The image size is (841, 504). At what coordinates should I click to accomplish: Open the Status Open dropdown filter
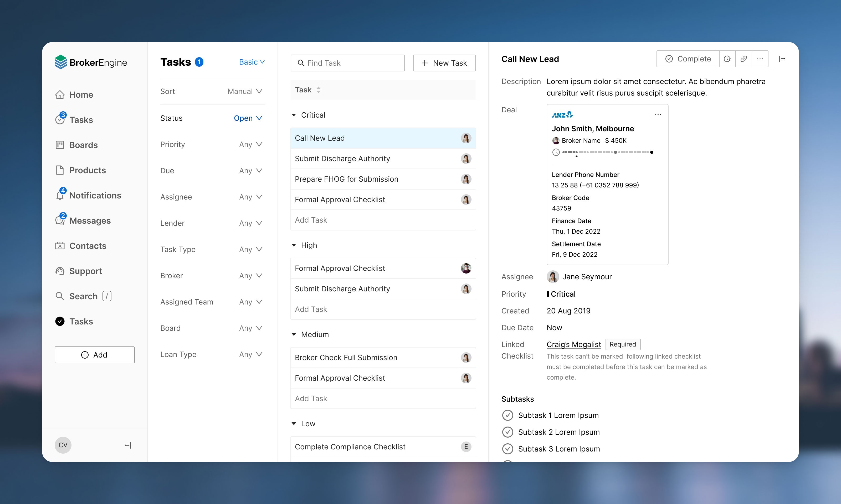(248, 118)
